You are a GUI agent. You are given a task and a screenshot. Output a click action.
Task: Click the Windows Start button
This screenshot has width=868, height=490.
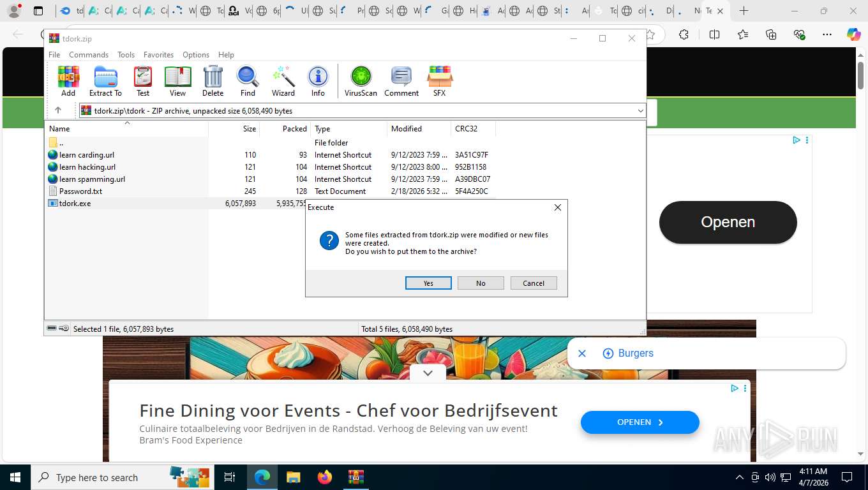(15, 477)
